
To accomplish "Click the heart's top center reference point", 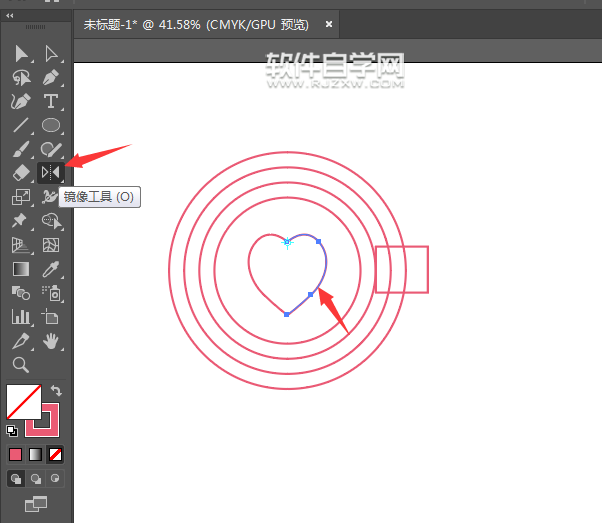I will point(287,242).
